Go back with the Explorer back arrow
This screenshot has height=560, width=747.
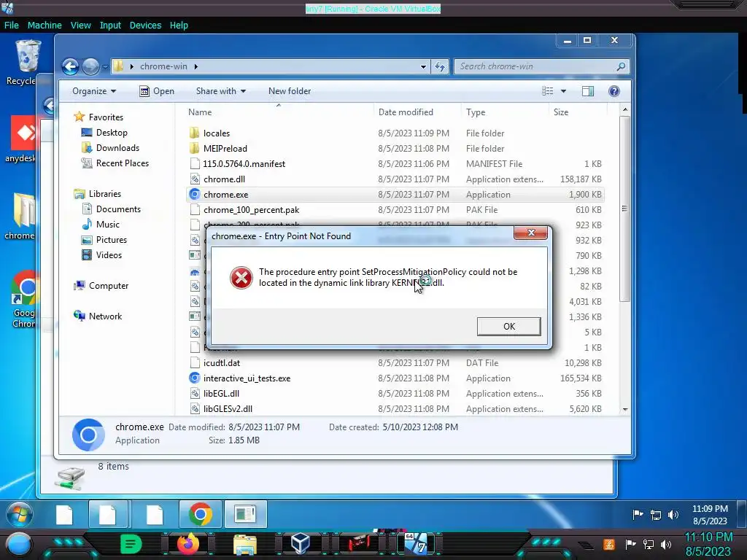click(x=71, y=66)
